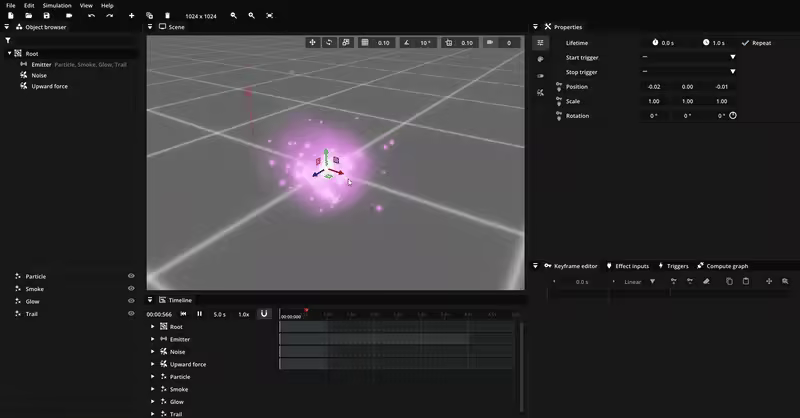Select the rotate gizmo tool in Scene

pos(329,43)
